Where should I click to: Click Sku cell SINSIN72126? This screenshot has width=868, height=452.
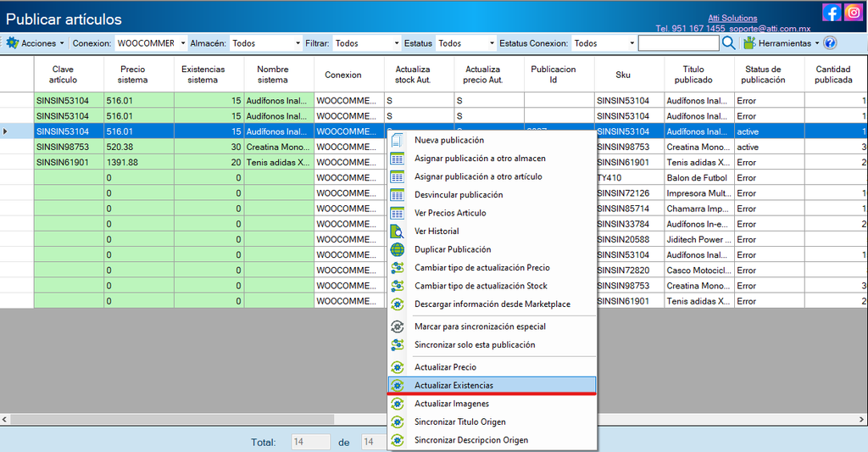point(629,193)
